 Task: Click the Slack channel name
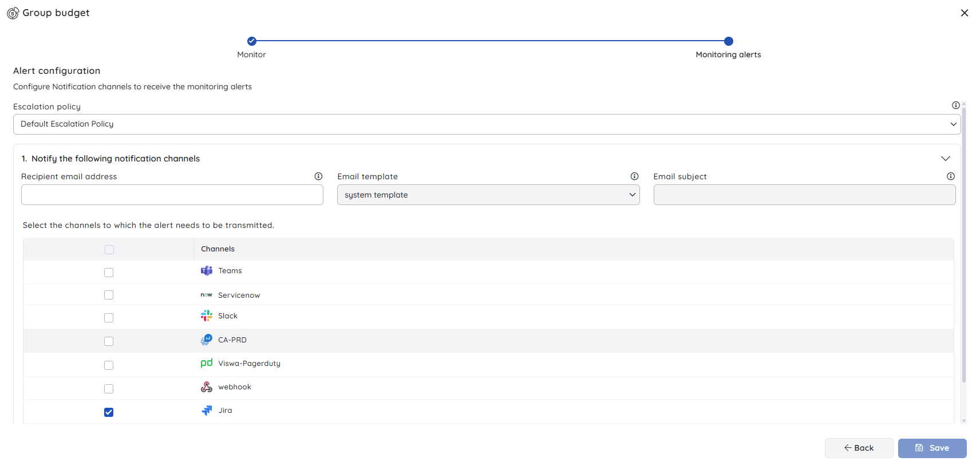pyautogui.click(x=228, y=316)
